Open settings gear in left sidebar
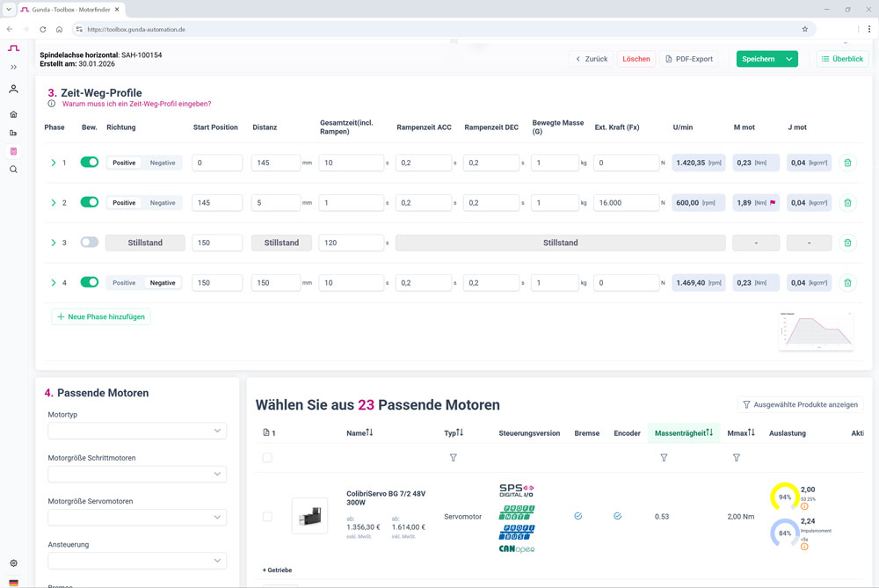Screen dimensions: 879x588 (13, 563)
